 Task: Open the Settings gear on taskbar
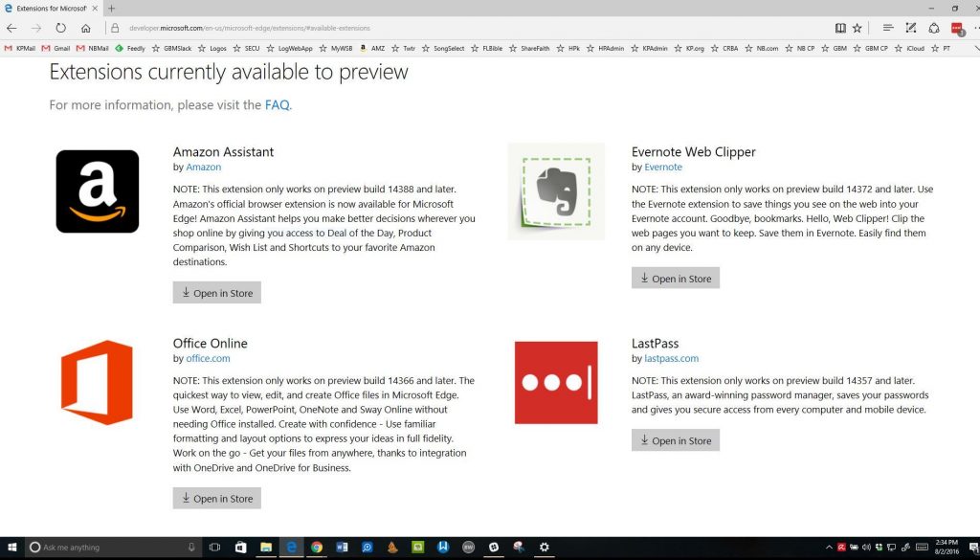(x=545, y=548)
